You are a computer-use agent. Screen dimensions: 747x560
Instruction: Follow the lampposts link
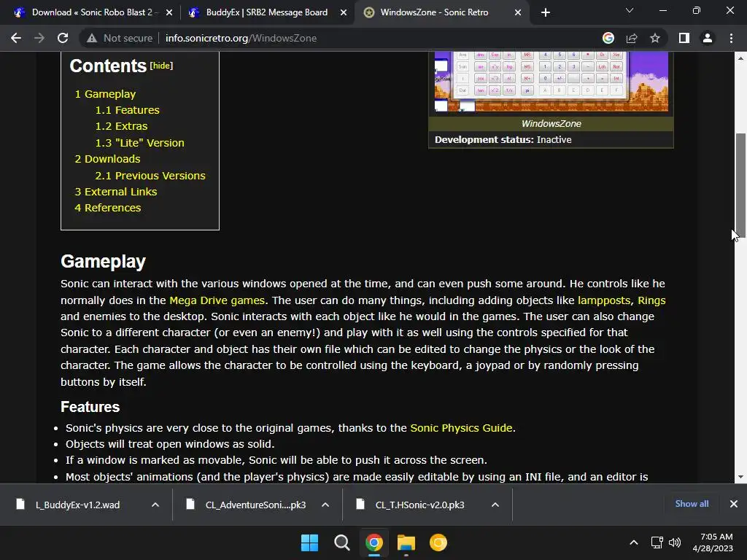click(603, 300)
